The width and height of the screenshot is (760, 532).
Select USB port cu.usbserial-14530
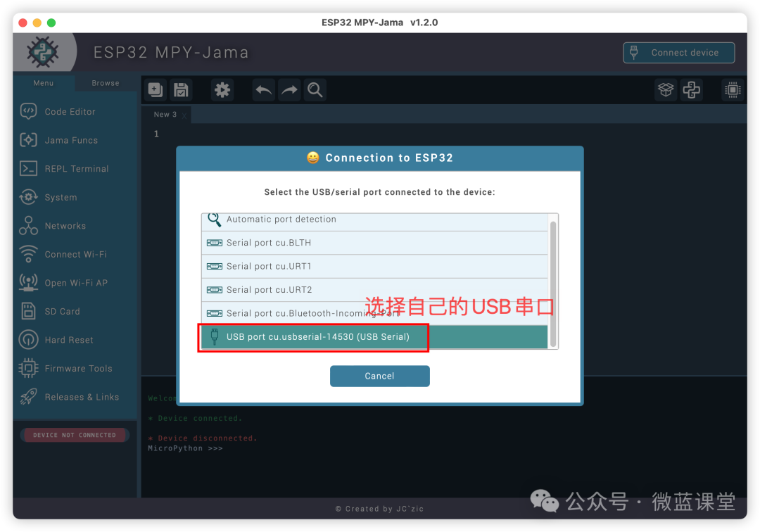[x=374, y=337]
